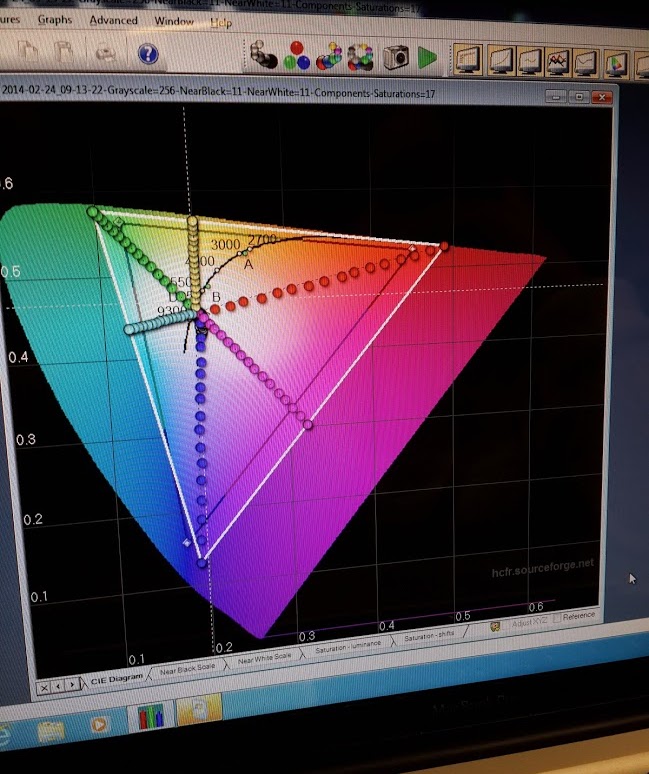Viewport: 649px width, 774px height.
Task: Measure primaries using red-green-blue balls icon
Action: point(297,55)
